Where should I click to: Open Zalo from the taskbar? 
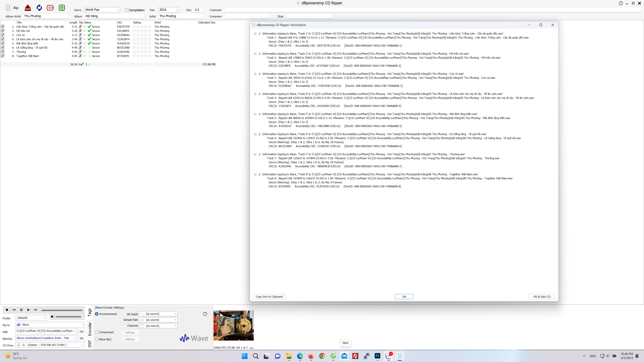[x=389, y=356]
